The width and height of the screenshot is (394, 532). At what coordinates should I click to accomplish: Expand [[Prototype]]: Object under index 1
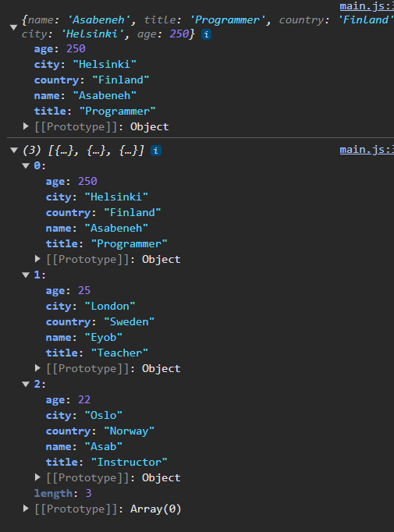(37, 368)
